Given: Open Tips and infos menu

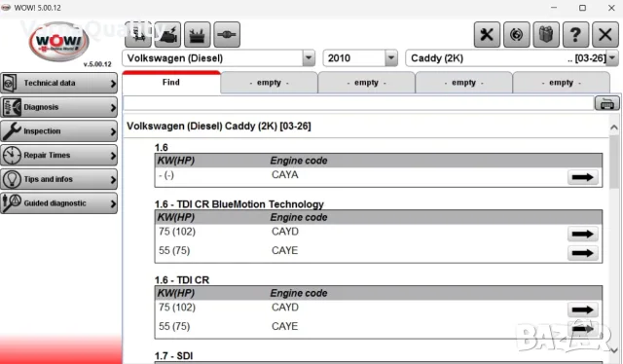Looking at the screenshot, I should pos(58,179).
